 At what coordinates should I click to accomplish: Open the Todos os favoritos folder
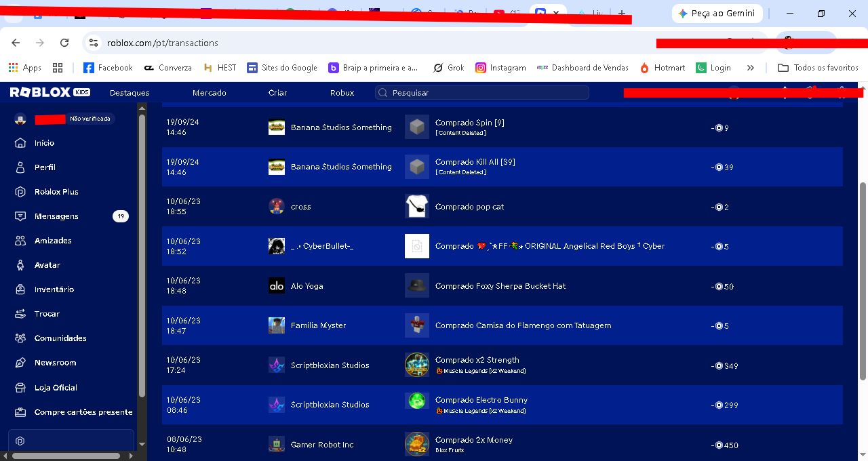click(818, 68)
